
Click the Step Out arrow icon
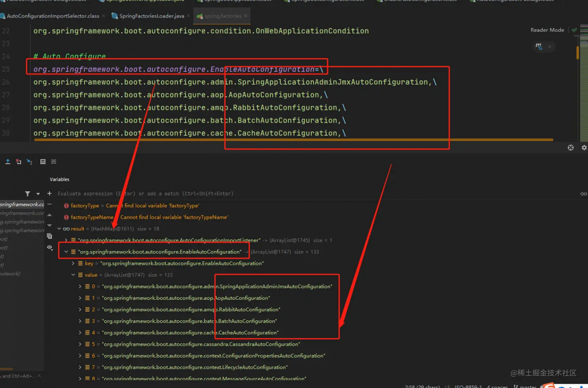(8, 162)
